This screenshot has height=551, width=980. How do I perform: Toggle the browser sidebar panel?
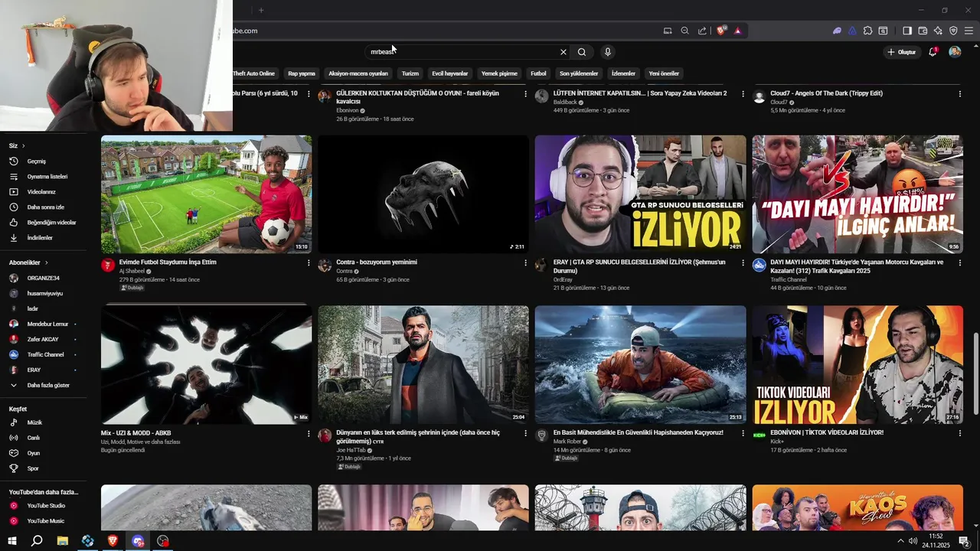[907, 31]
